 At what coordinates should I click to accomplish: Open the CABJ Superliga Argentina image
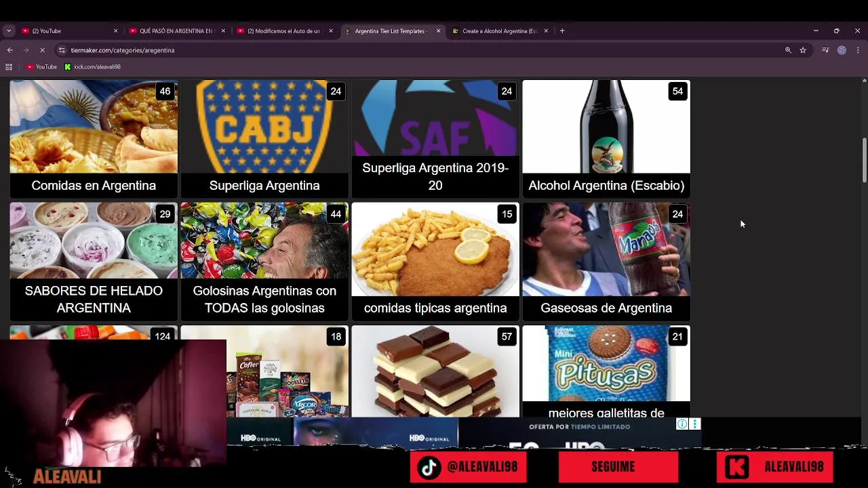click(x=264, y=127)
